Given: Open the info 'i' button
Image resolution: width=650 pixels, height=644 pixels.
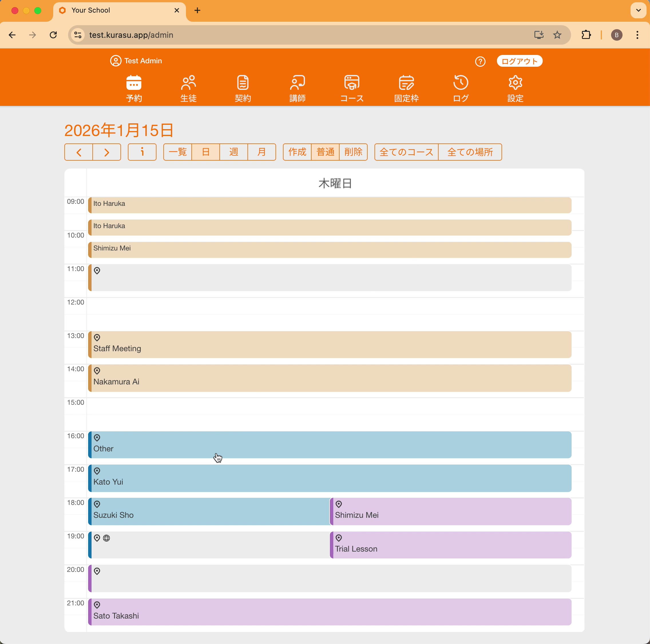Looking at the screenshot, I should (x=142, y=152).
